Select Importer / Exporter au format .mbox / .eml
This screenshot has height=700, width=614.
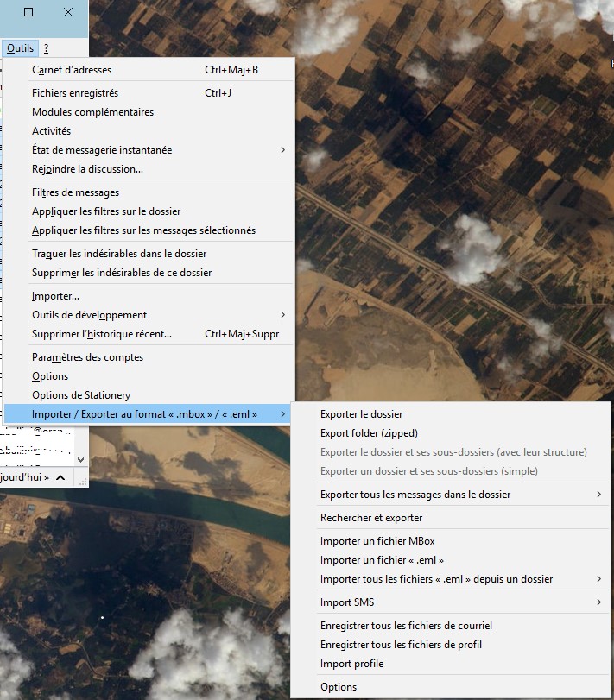[x=149, y=414]
